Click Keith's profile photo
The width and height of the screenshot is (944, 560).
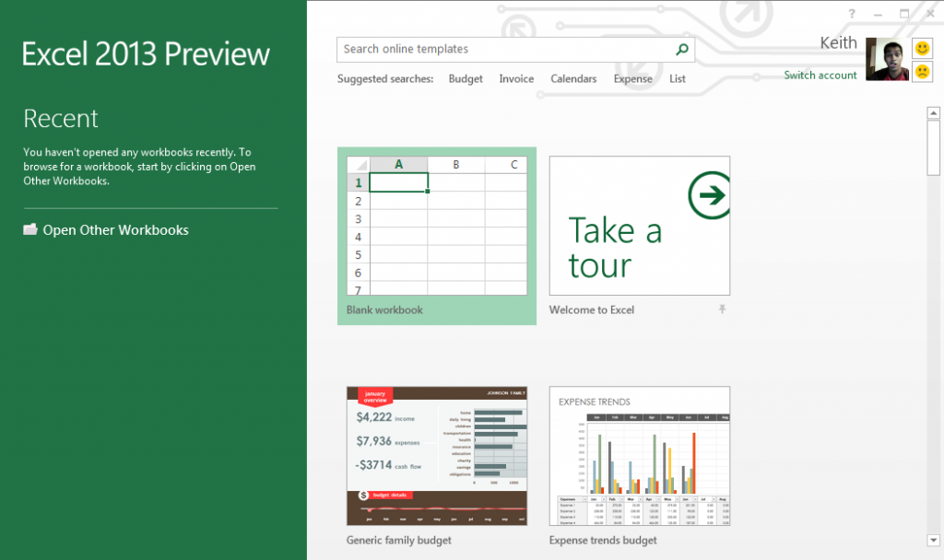887,59
